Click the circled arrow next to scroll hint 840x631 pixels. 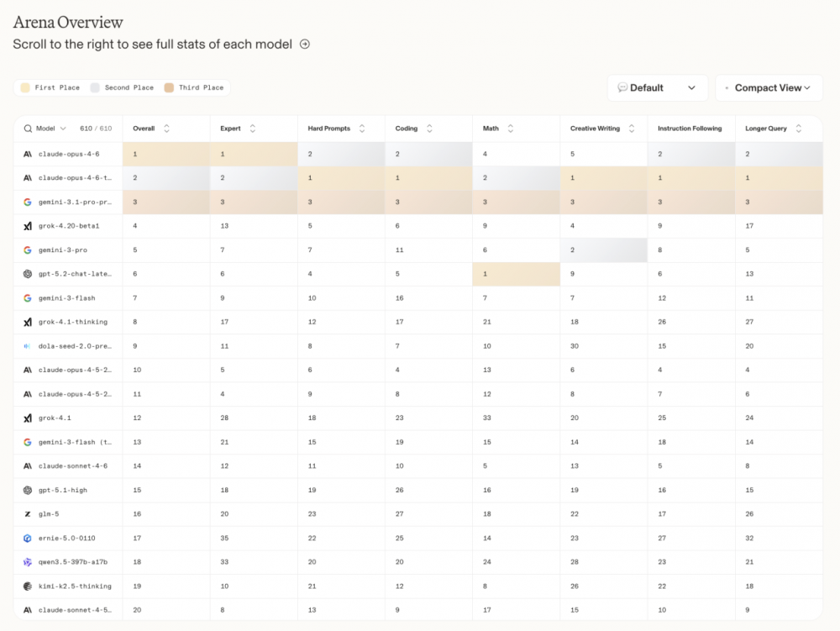[x=305, y=45]
